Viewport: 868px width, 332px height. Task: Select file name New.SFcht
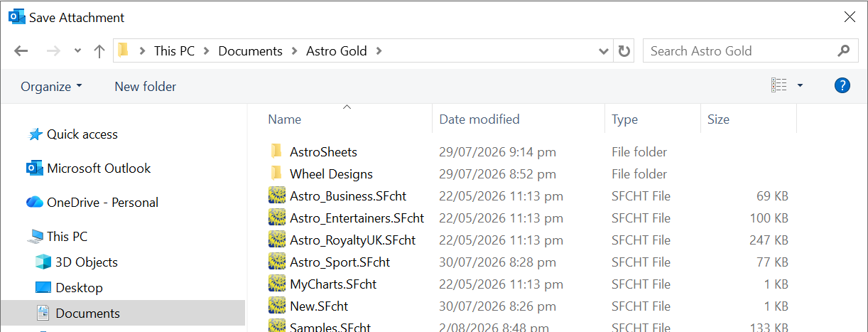pos(319,306)
